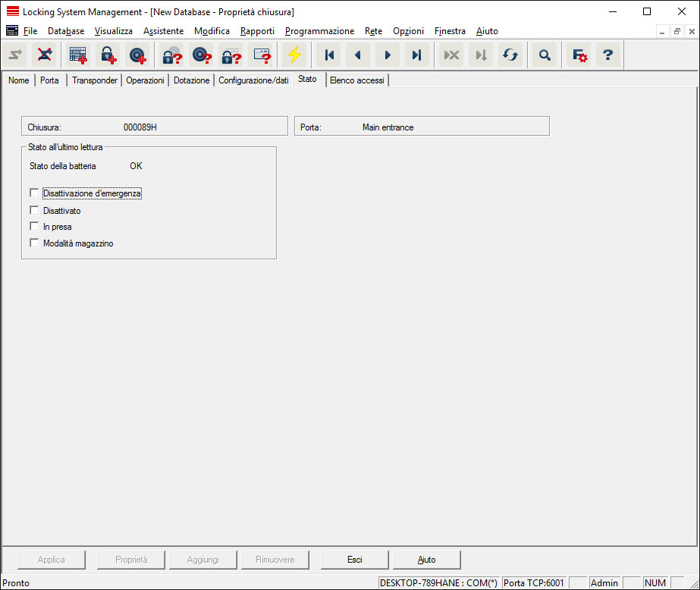Switch to the Elenco accessi tab

[x=356, y=80]
